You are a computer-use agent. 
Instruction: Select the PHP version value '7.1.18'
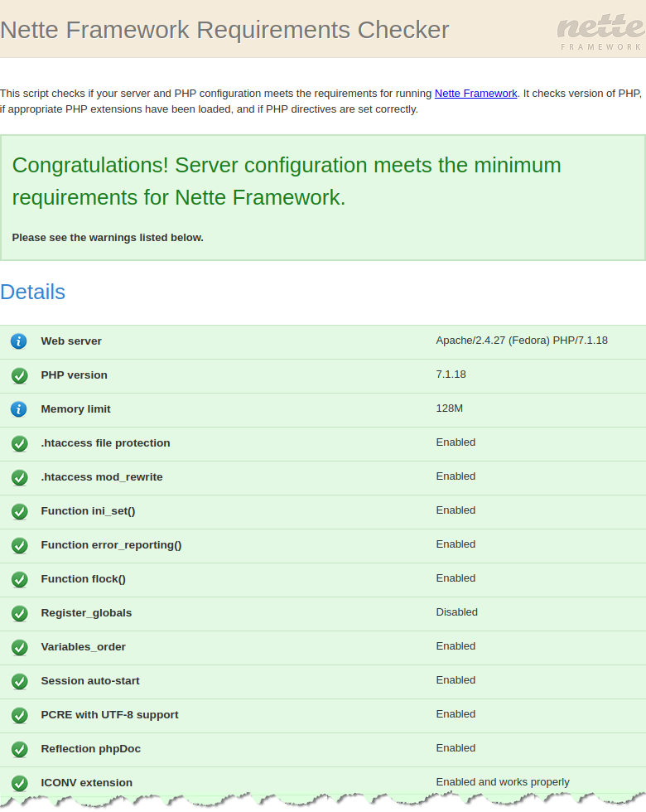(451, 374)
